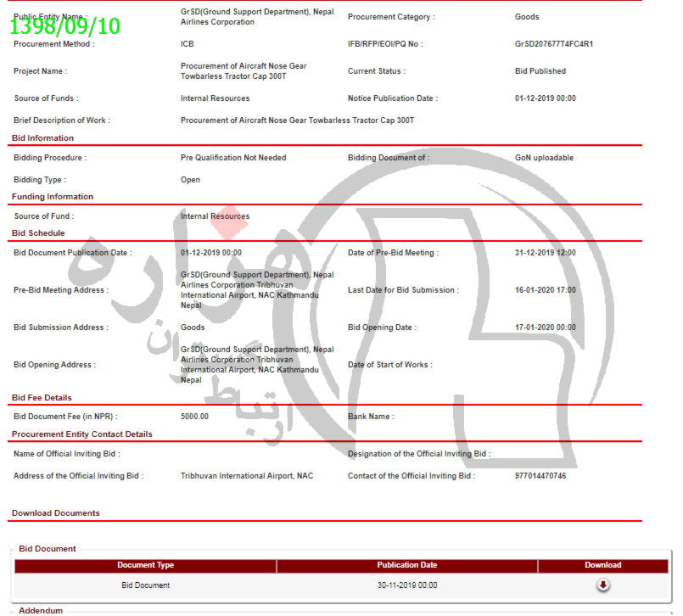683x616 pixels.
Task: Click the GoN uploadable bidding document value
Action: pyautogui.click(x=544, y=158)
